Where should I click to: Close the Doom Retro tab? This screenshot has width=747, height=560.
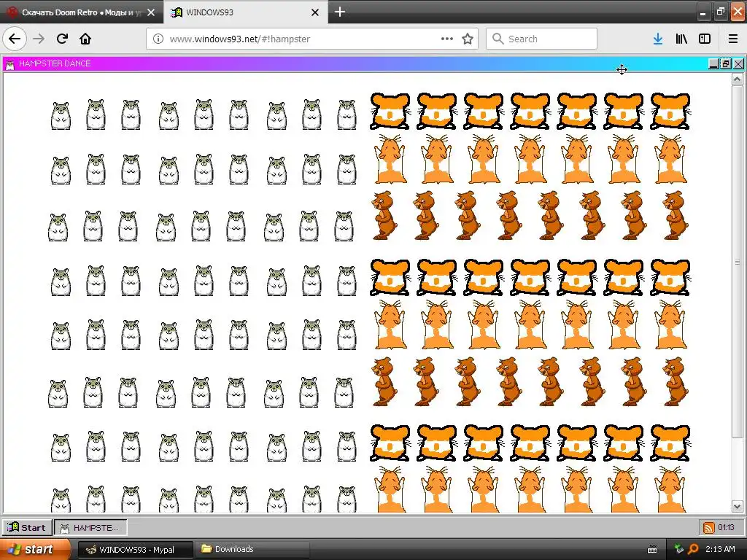[x=151, y=12]
